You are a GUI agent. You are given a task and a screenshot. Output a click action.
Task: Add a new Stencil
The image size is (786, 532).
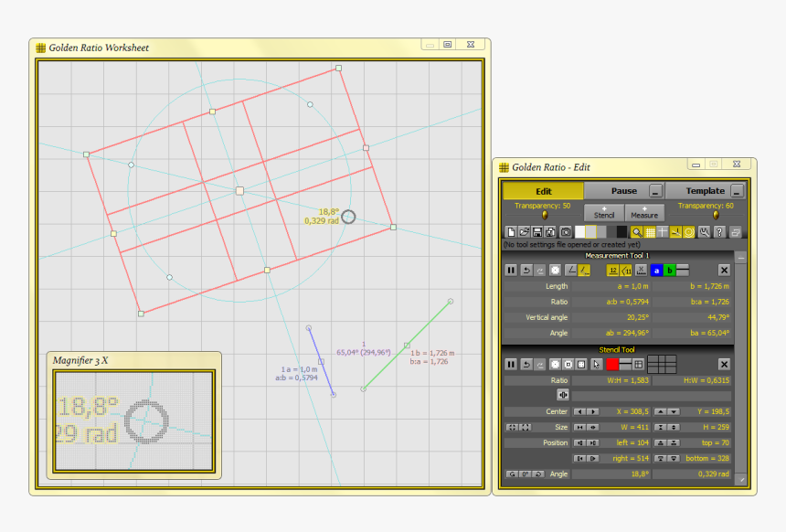pyautogui.click(x=603, y=212)
